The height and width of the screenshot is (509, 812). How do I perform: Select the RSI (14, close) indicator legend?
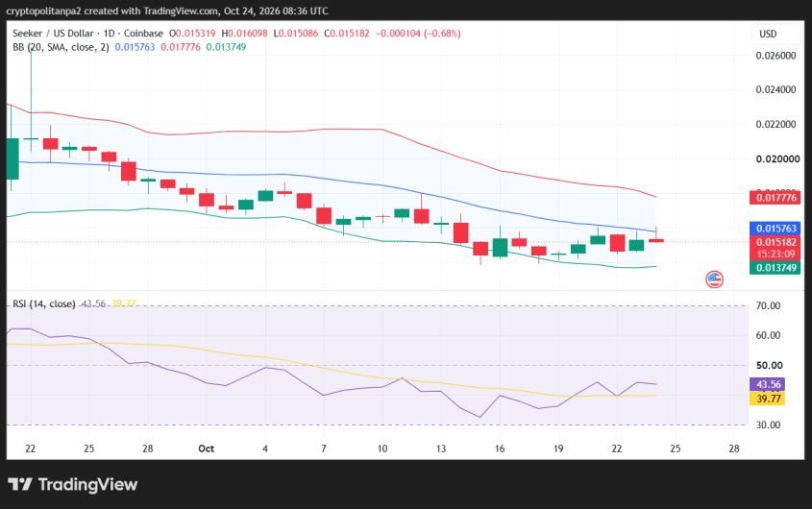44,303
